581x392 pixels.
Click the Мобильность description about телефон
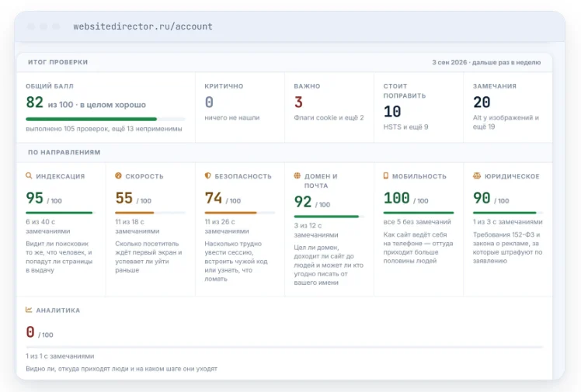(418, 248)
